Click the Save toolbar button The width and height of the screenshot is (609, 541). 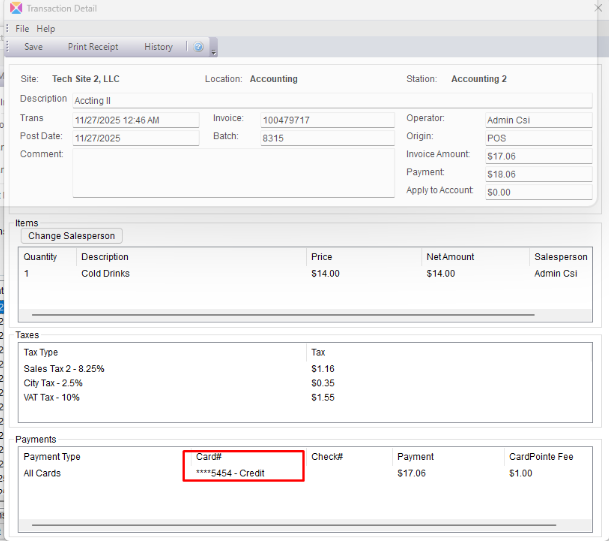pyautogui.click(x=33, y=47)
